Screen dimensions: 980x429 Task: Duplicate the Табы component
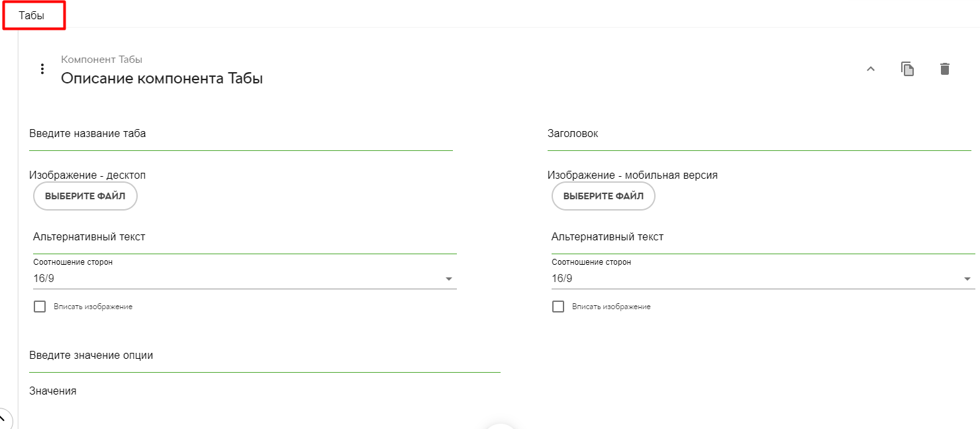[908, 69]
